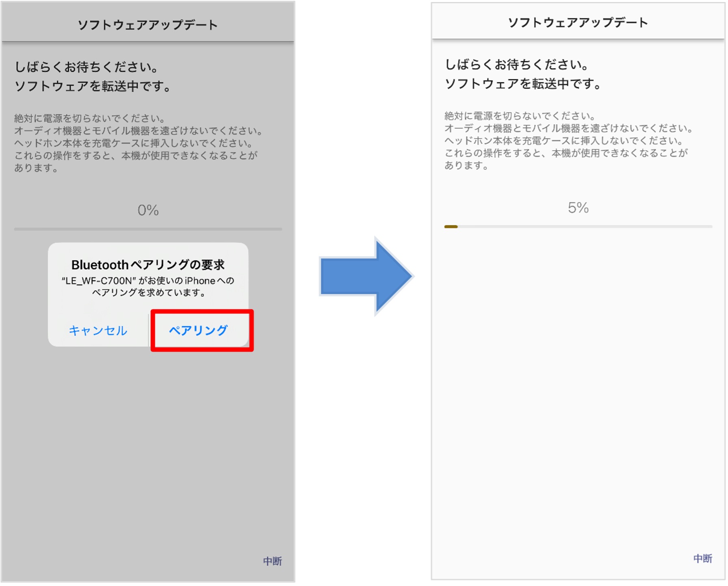Click the empty progress bar under 0%

click(148, 229)
